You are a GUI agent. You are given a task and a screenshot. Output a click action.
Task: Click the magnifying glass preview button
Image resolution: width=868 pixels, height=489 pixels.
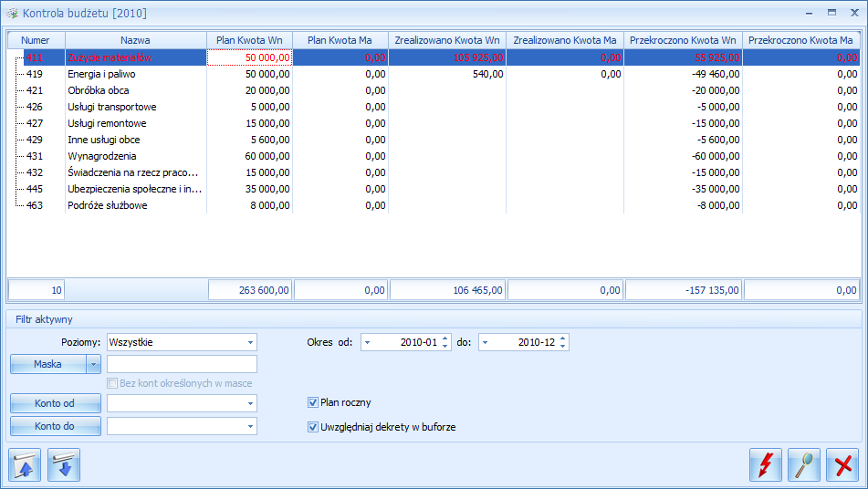click(x=804, y=464)
